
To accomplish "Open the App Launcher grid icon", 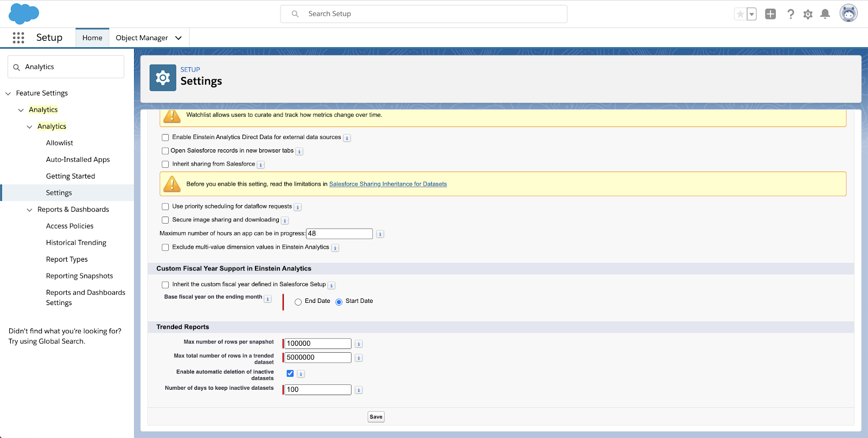I will pyautogui.click(x=18, y=37).
